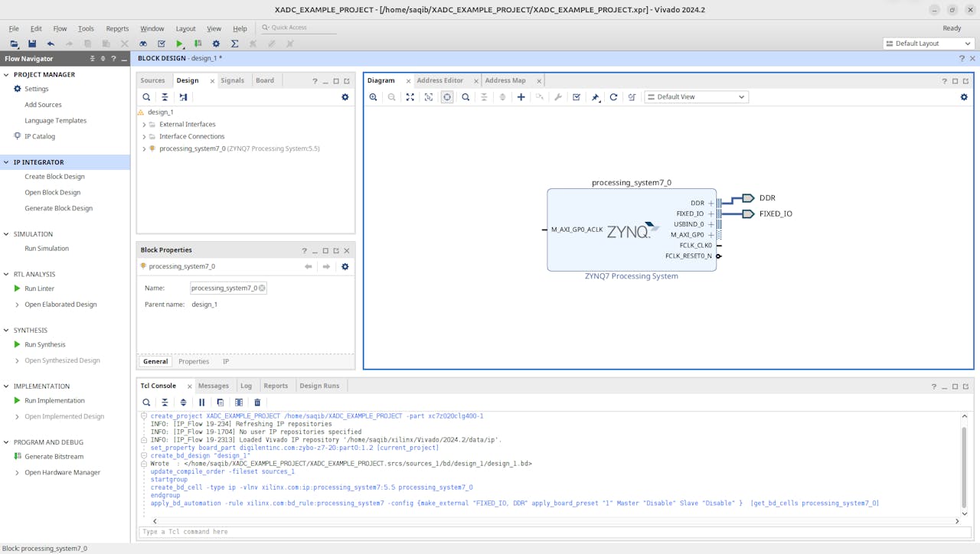
Task: Click the Validate Design checkmark in main toolbar
Action: (162, 44)
